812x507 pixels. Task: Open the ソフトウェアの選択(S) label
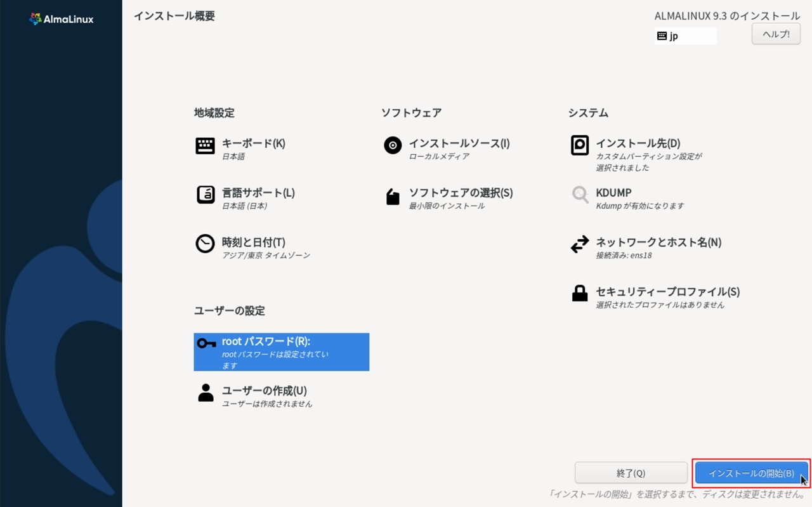[x=461, y=193]
